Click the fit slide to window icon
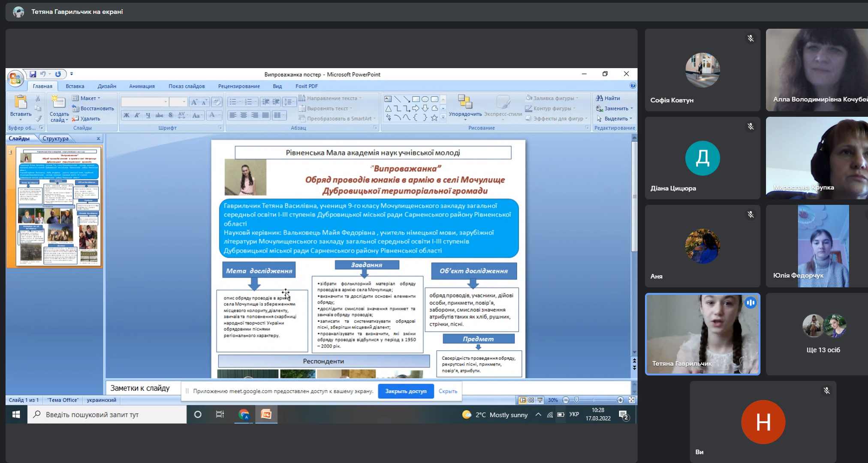Viewport: 868px width, 463px height. [632, 400]
